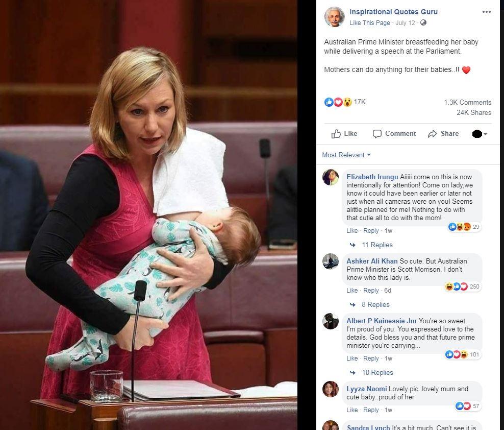This screenshot has width=504, height=430.
Task: Click the Share arrow icon
Action: pyautogui.click(x=432, y=134)
